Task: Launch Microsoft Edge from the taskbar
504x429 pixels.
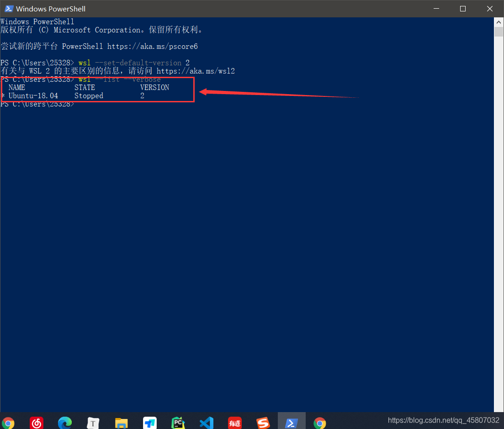Action: pyautogui.click(x=64, y=423)
